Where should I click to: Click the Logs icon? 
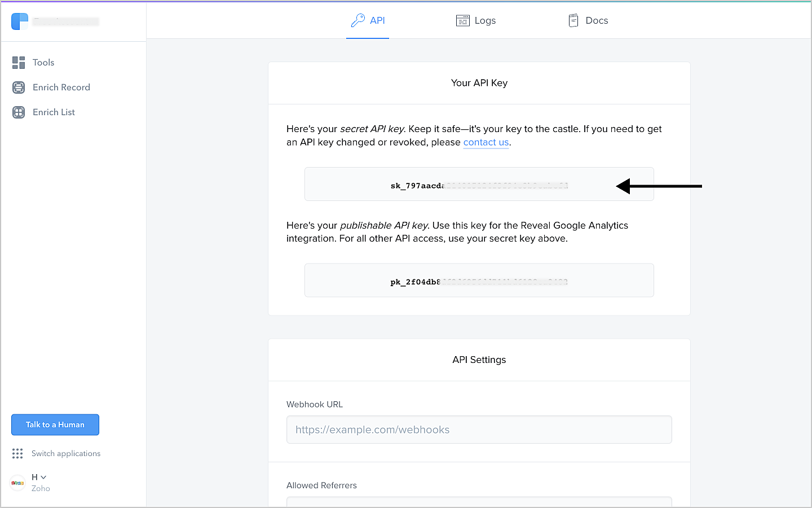[x=462, y=21]
